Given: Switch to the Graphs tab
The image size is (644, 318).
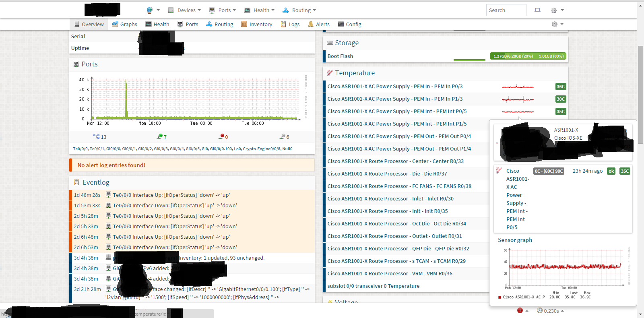Looking at the screenshot, I should point(125,25).
